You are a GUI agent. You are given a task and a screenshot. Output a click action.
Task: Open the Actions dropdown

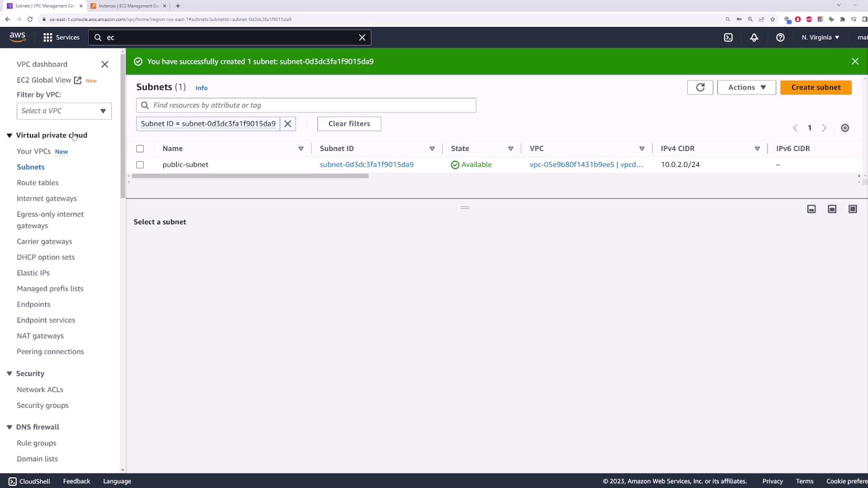click(746, 87)
